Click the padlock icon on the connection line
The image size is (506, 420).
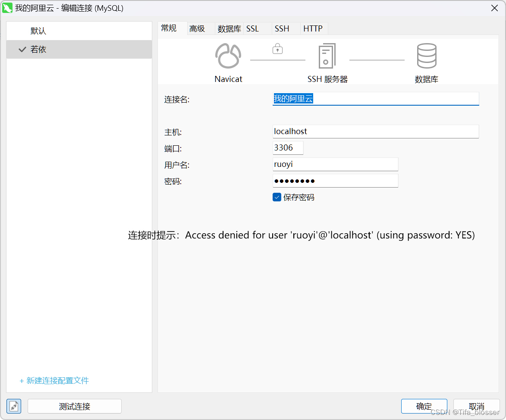click(x=277, y=49)
